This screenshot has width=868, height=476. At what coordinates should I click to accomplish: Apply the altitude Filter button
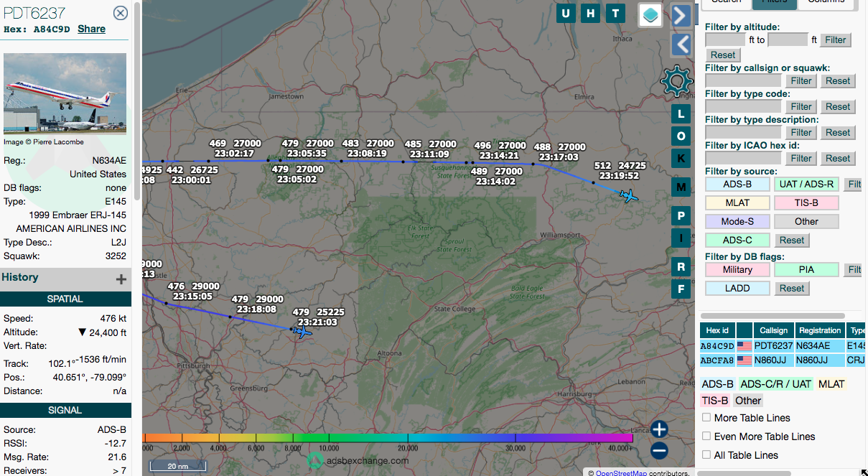(x=836, y=40)
